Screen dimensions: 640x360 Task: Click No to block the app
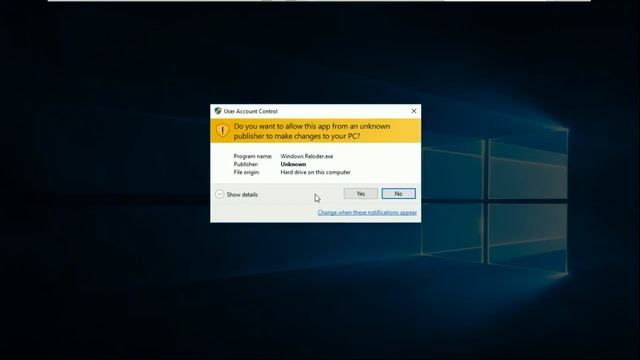[398, 194]
